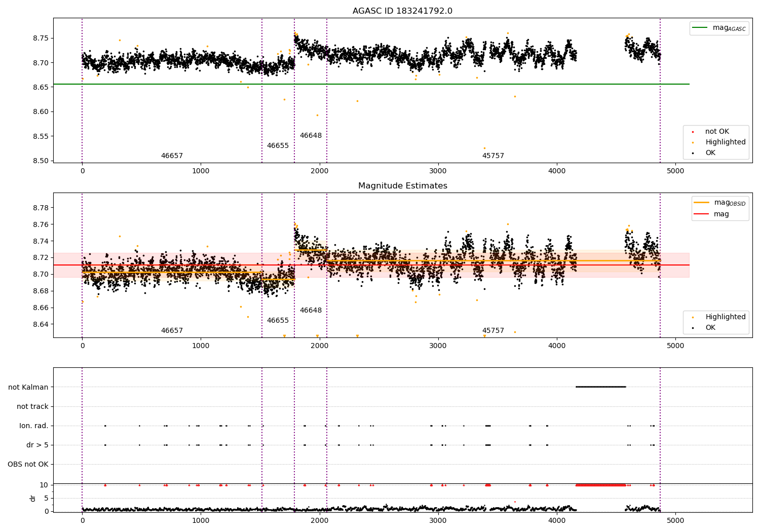Click the 46648 label in Magnitude Estimates plot
This screenshot has width=760, height=532.
[311, 311]
